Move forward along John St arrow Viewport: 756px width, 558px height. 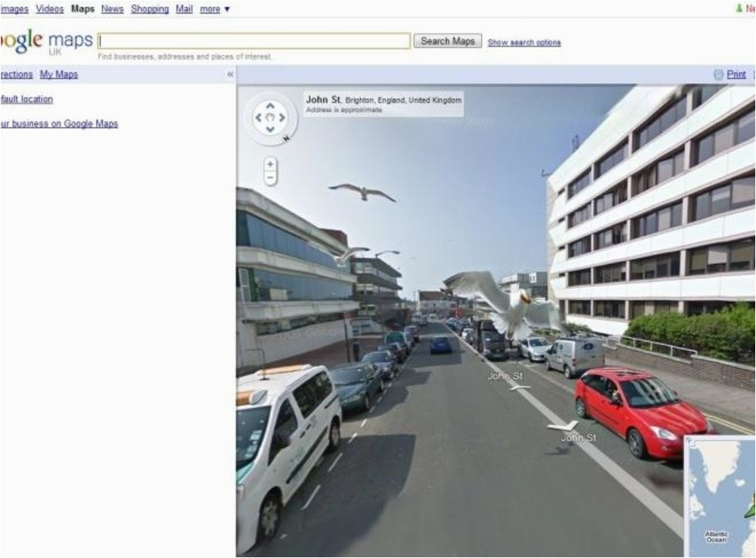pos(517,387)
